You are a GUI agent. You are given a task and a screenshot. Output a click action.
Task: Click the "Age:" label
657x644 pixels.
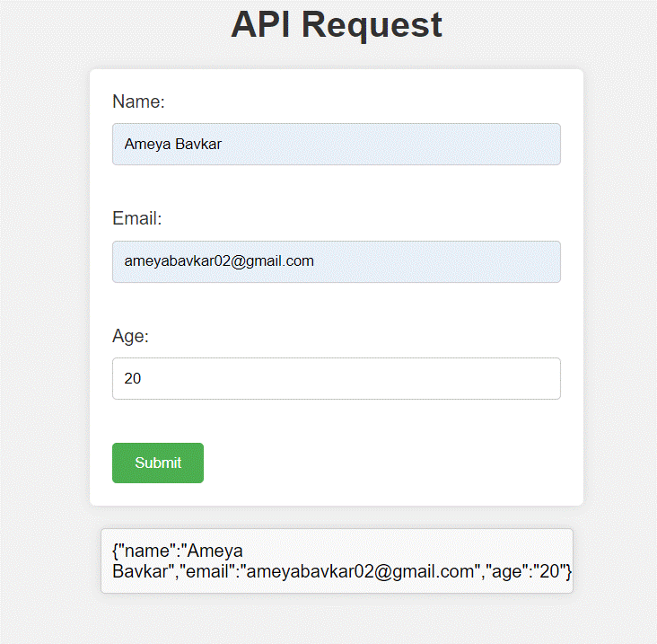pos(130,336)
